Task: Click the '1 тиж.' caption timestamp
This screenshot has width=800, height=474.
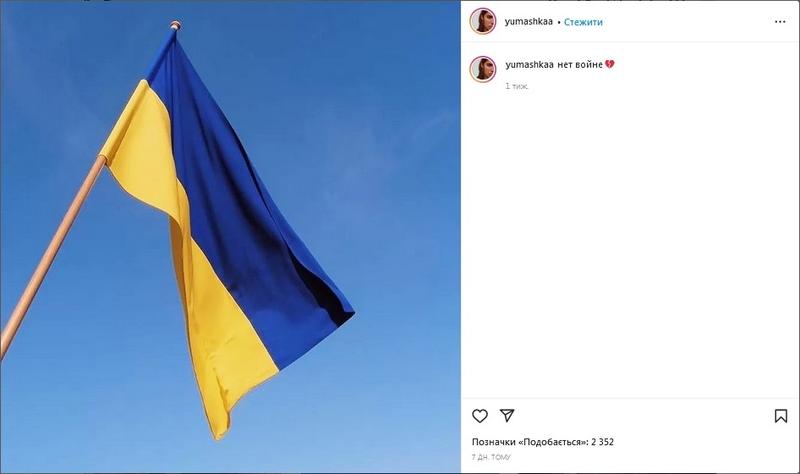Action: [516, 86]
